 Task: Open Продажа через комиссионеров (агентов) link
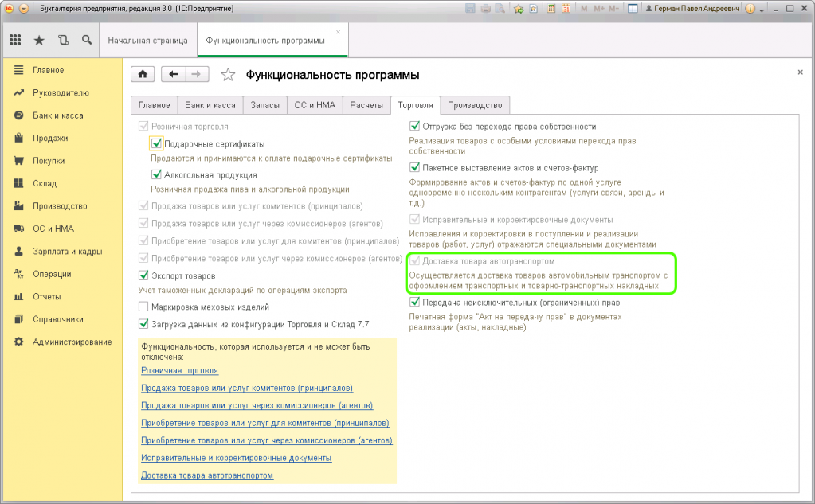click(x=257, y=405)
